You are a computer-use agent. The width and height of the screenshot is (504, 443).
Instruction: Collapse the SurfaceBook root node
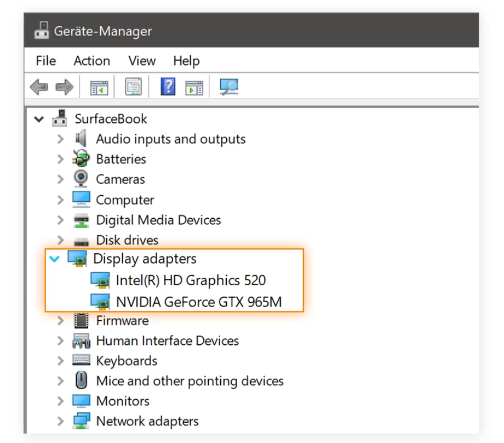[39, 120]
